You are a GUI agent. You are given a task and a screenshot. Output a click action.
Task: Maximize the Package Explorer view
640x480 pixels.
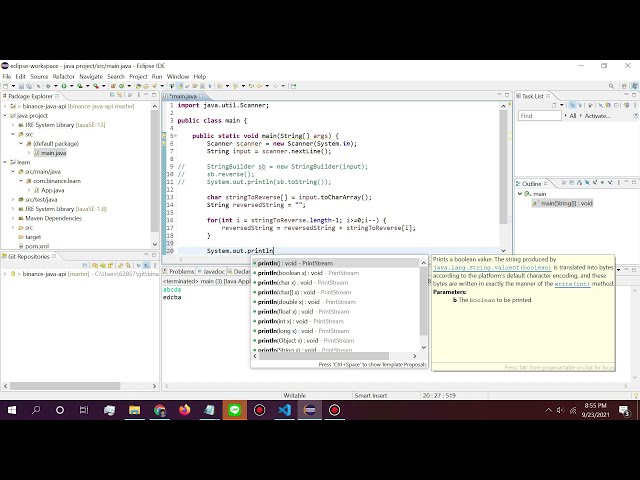(x=154, y=95)
